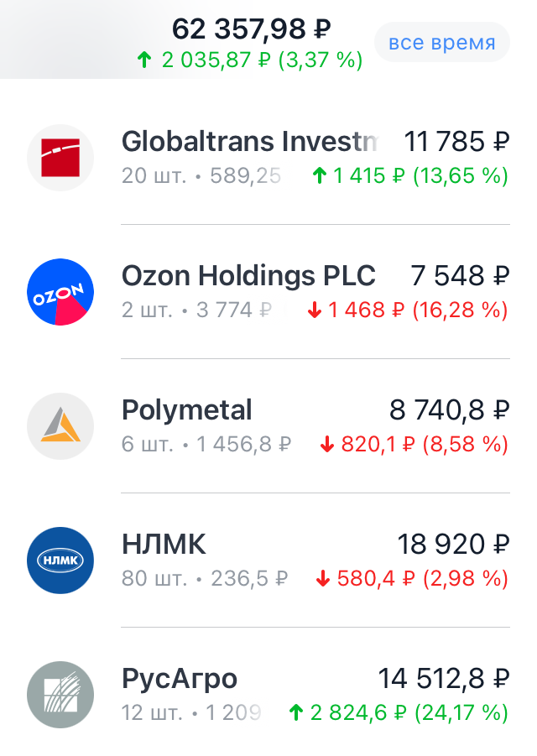Select the Polymetal stock title

point(186,410)
